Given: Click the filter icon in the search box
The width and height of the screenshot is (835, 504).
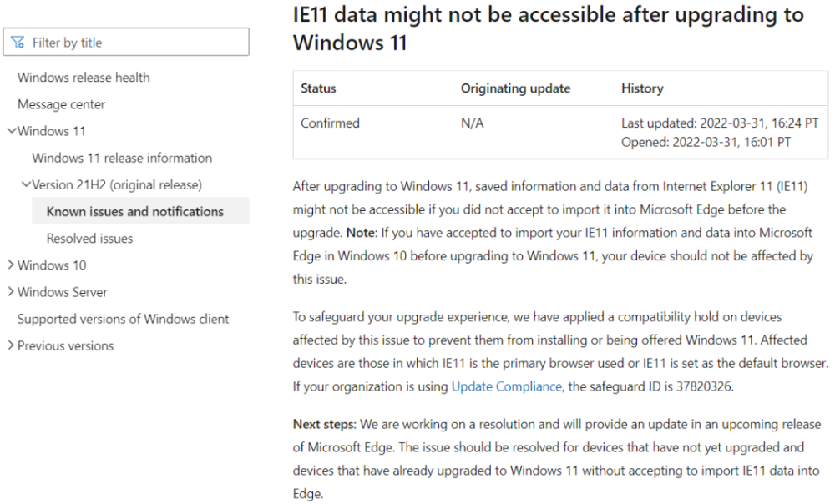Looking at the screenshot, I should click(x=18, y=43).
